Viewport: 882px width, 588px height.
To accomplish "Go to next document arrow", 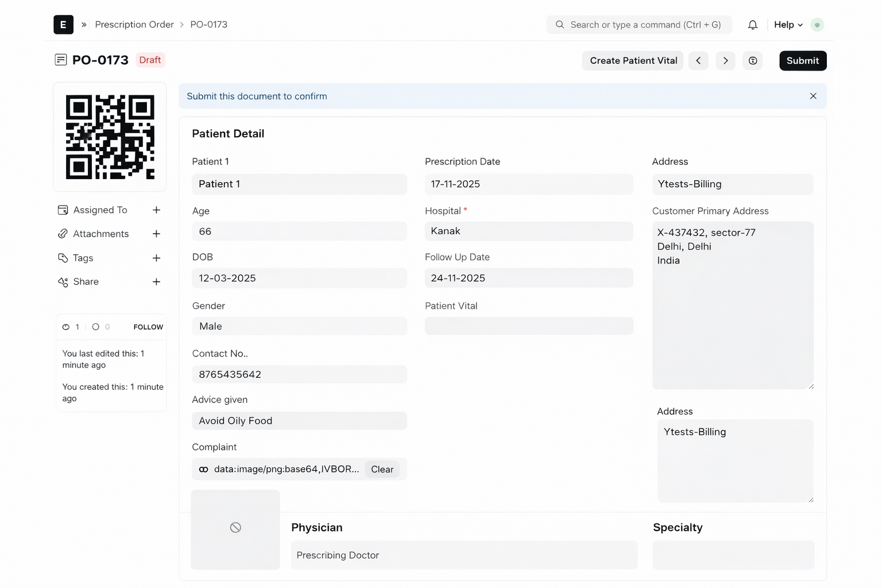I will point(725,61).
